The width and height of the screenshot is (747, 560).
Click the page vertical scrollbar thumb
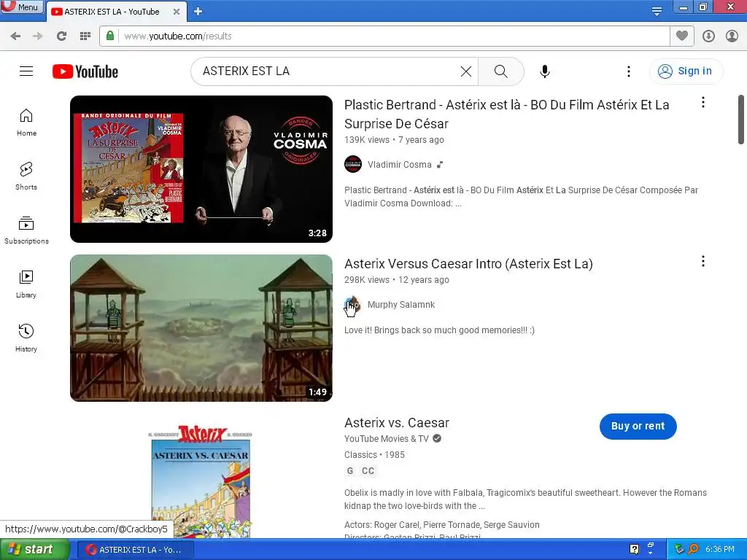tap(741, 120)
